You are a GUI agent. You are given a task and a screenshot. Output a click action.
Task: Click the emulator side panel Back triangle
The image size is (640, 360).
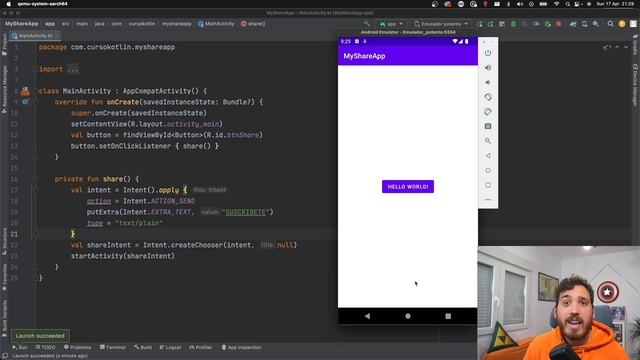[488, 156]
